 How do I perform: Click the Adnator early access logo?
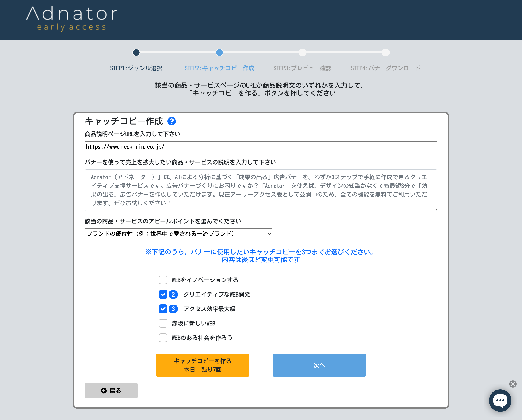[x=71, y=19]
